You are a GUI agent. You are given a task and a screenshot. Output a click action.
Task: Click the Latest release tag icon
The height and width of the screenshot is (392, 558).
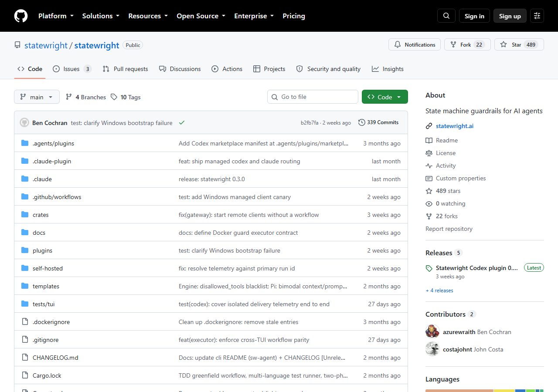pyautogui.click(x=429, y=268)
